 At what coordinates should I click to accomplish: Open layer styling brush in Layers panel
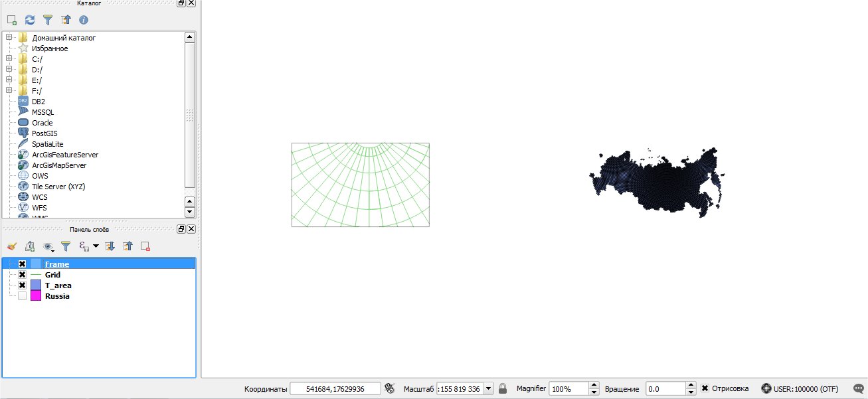(11, 246)
